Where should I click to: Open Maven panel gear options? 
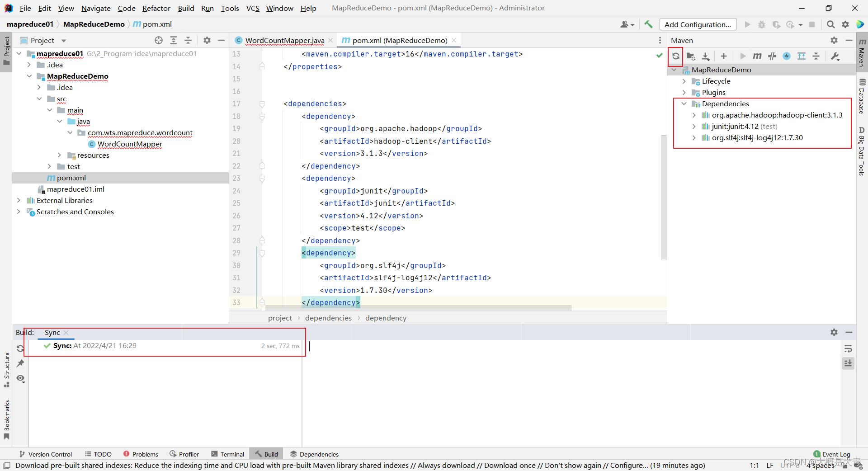pyautogui.click(x=834, y=40)
